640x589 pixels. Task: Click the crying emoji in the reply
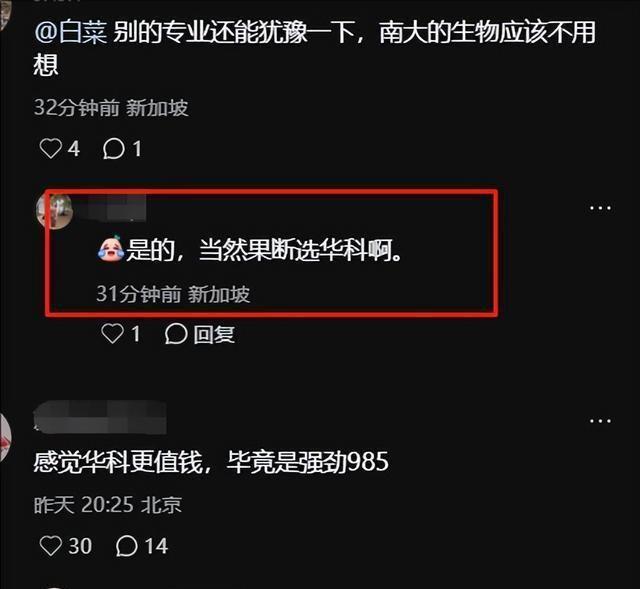tap(111, 249)
